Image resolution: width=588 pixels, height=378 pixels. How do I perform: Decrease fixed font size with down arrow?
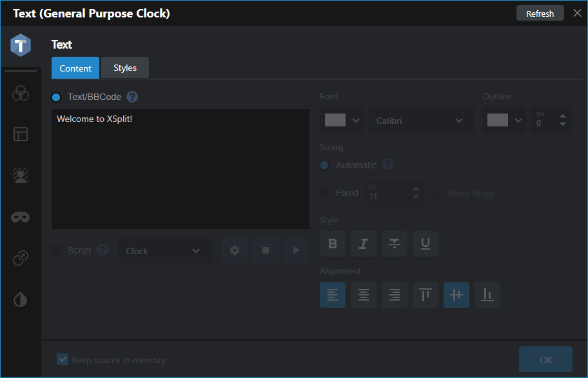pos(416,197)
